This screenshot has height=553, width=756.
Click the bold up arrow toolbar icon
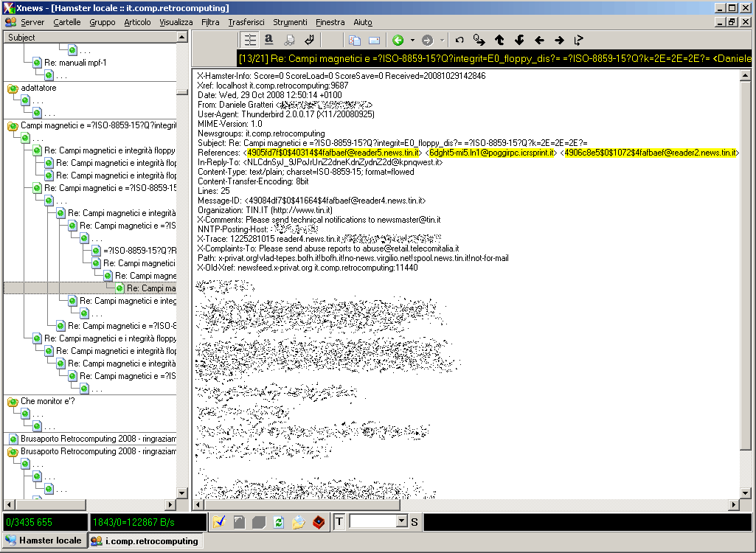pyautogui.click(x=499, y=40)
